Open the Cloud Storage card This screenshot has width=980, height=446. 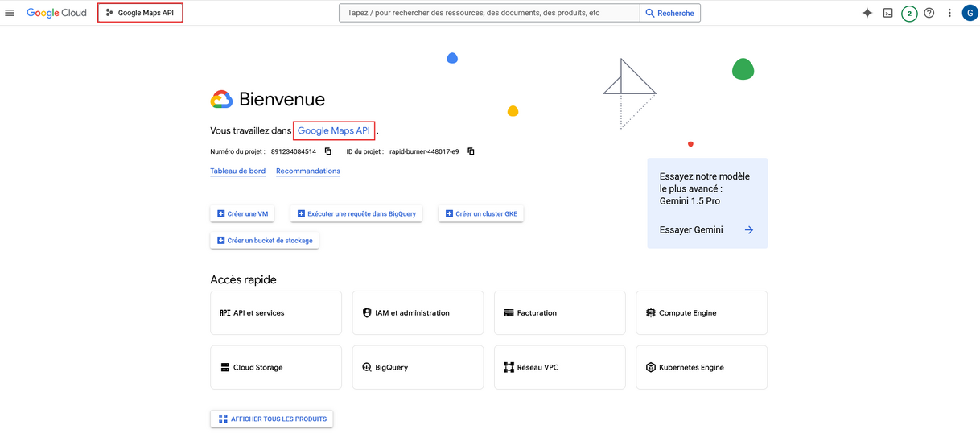click(x=276, y=367)
